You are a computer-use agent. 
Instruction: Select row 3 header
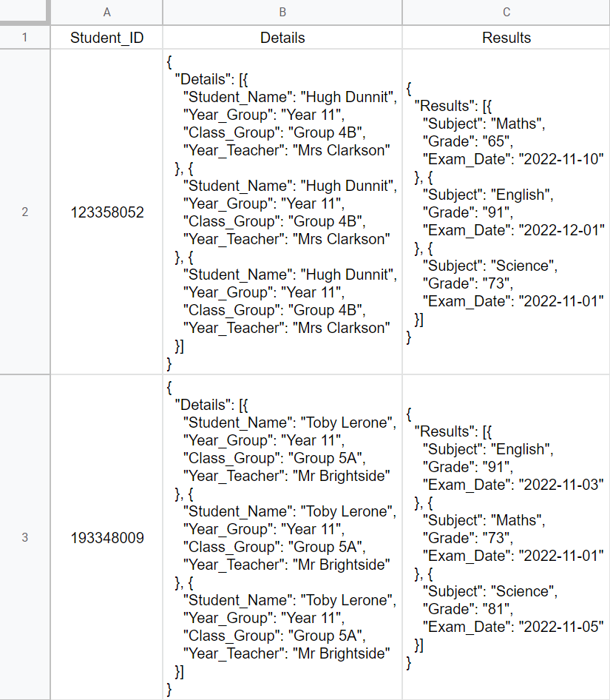pos(24,537)
